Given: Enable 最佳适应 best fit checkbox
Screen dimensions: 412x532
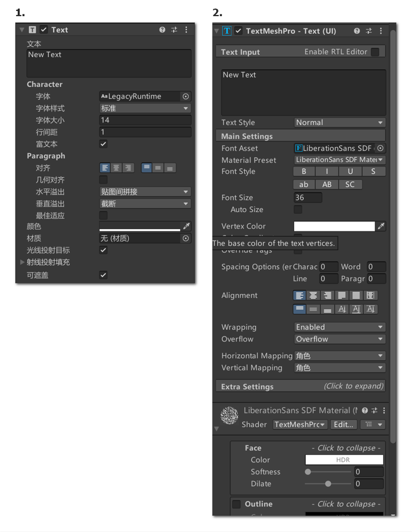Looking at the screenshot, I should (103, 215).
